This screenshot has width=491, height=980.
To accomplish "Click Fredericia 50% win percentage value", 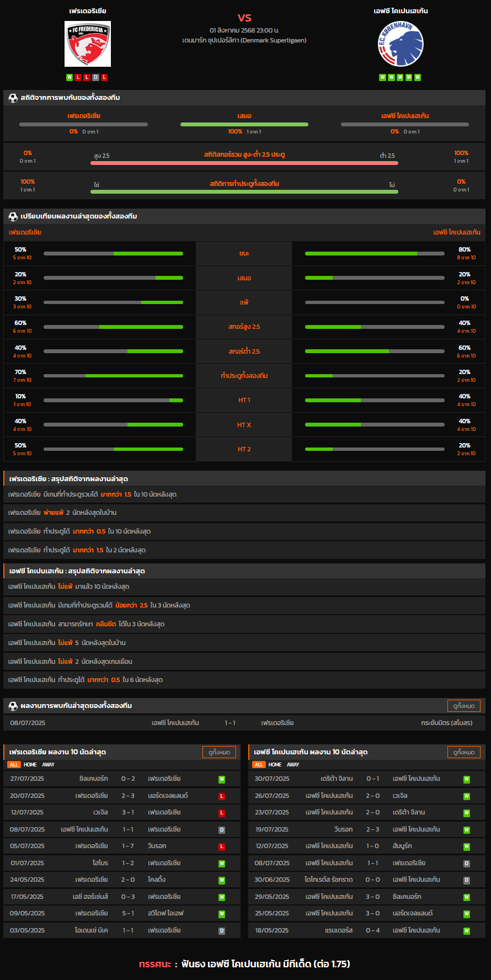I will [x=20, y=250].
